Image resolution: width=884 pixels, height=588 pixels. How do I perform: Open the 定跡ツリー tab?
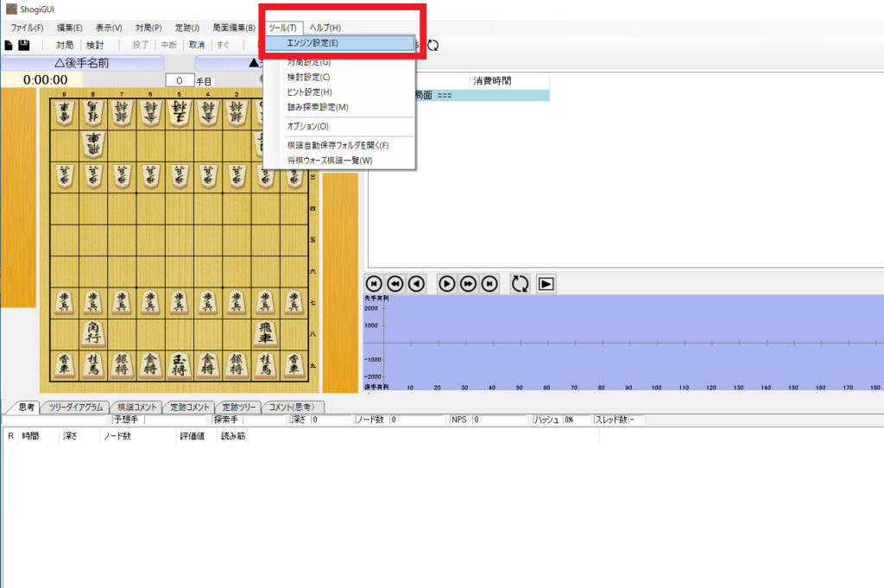(x=240, y=406)
